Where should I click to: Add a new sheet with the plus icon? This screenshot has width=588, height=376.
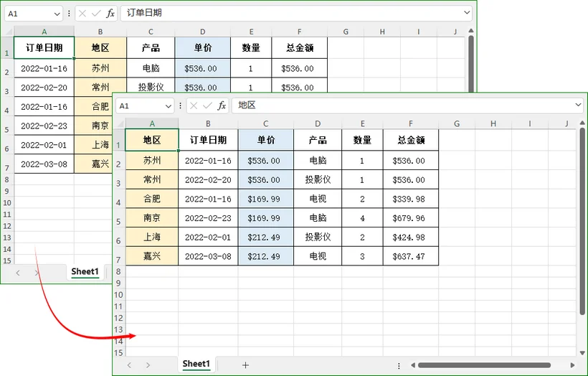[x=245, y=365]
